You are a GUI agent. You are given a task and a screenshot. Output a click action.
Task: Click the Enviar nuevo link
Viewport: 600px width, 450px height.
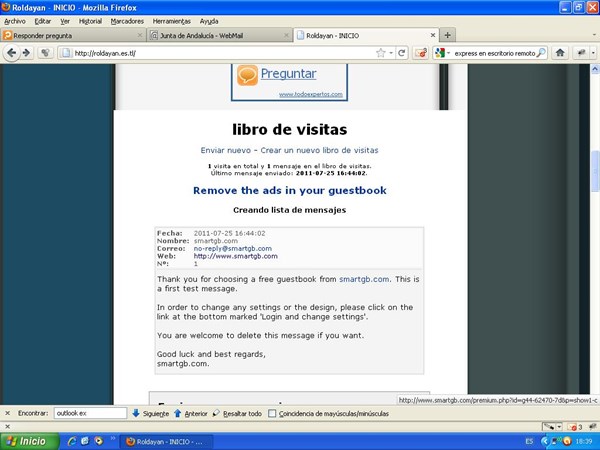[x=226, y=150]
